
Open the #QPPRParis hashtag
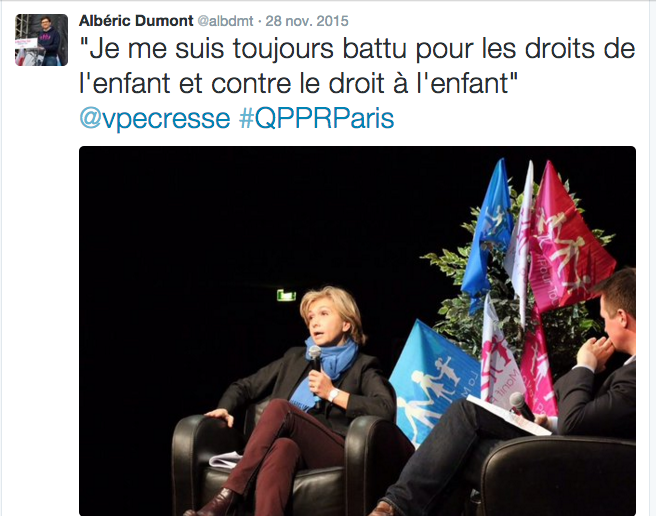point(316,118)
